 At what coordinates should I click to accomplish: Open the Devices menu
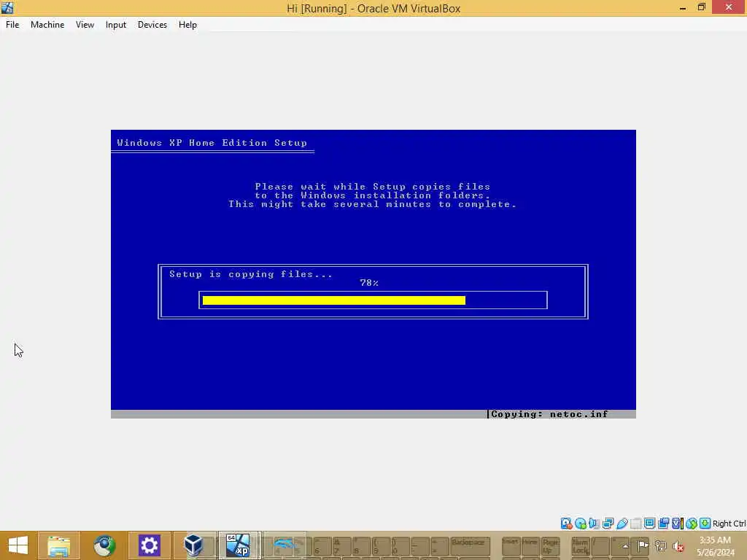[152, 25]
